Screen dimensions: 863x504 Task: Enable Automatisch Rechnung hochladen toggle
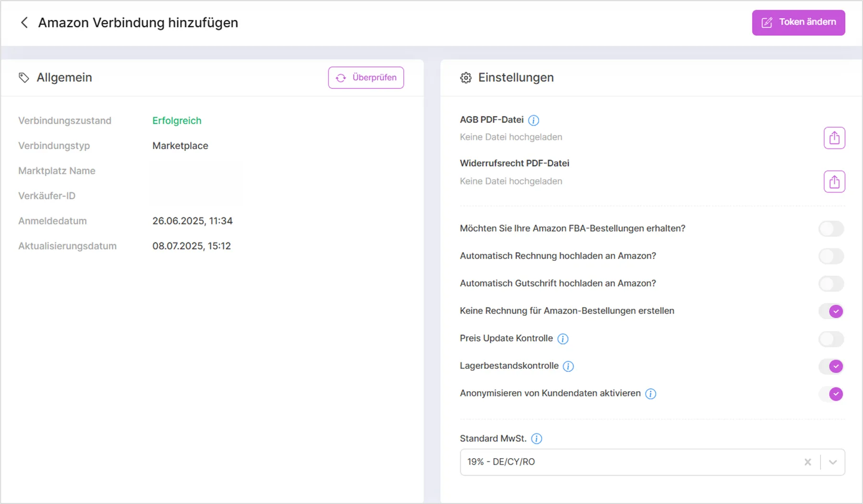click(x=831, y=256)
